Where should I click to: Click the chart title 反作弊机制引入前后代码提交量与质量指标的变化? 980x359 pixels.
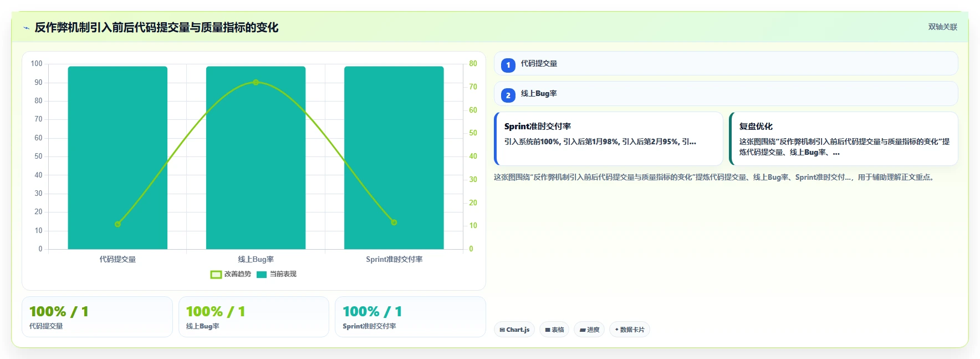(156, 28)
